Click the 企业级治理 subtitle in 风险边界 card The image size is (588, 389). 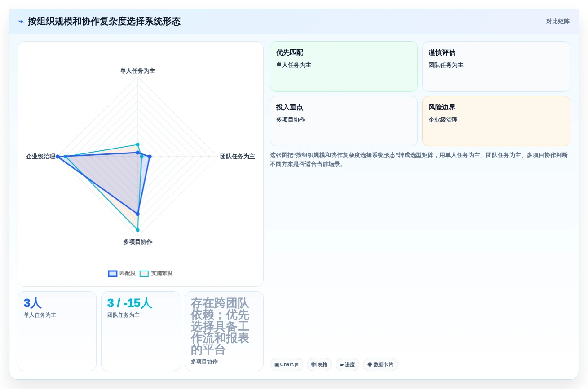pos(443,120)
